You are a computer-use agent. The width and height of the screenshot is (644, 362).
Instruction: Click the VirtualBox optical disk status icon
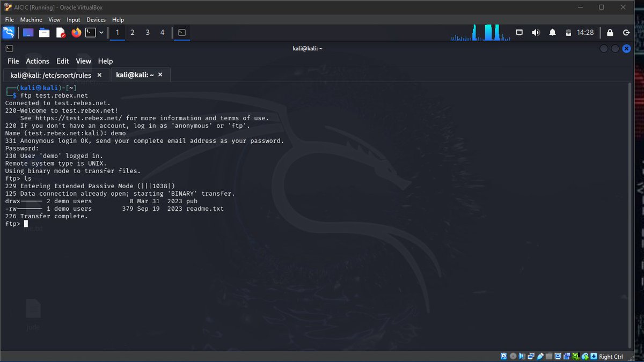point(513,356)
